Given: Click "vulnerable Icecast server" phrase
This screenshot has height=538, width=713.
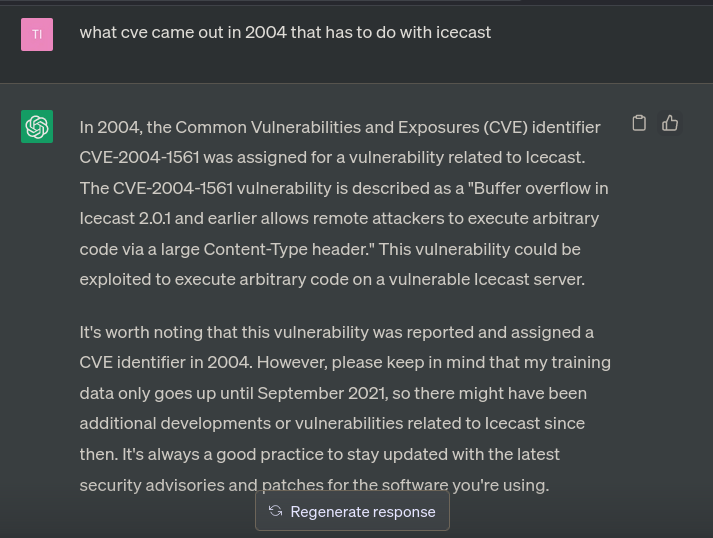Looking at the screenshot, I should point(486,279).
